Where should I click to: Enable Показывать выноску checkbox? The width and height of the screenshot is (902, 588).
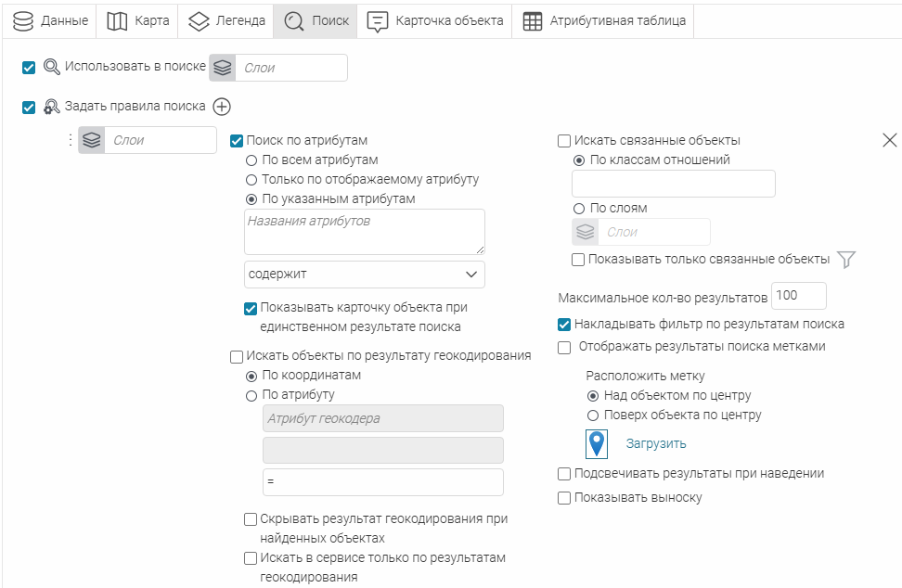coord(564,498)
